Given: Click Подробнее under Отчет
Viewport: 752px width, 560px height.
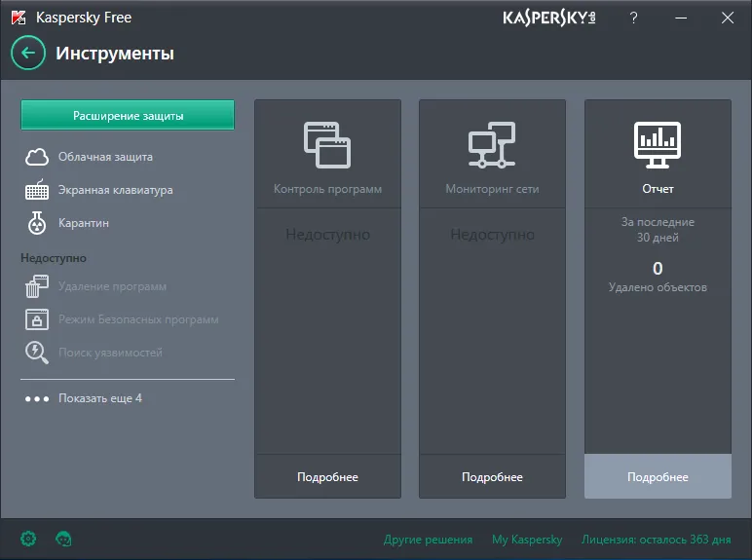Looking at the screenshot, I should pyautogui.click(x=658, y=476).
